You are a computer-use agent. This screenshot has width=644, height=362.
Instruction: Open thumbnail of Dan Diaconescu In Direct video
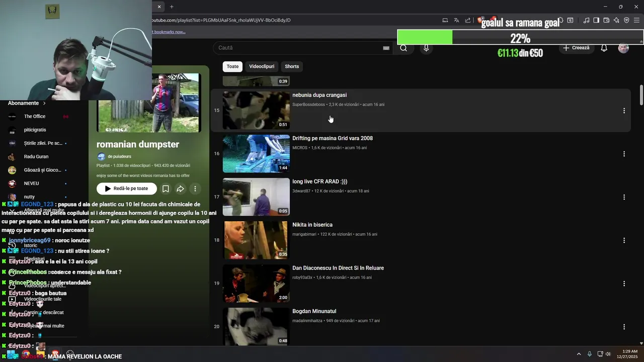[256, 283]
